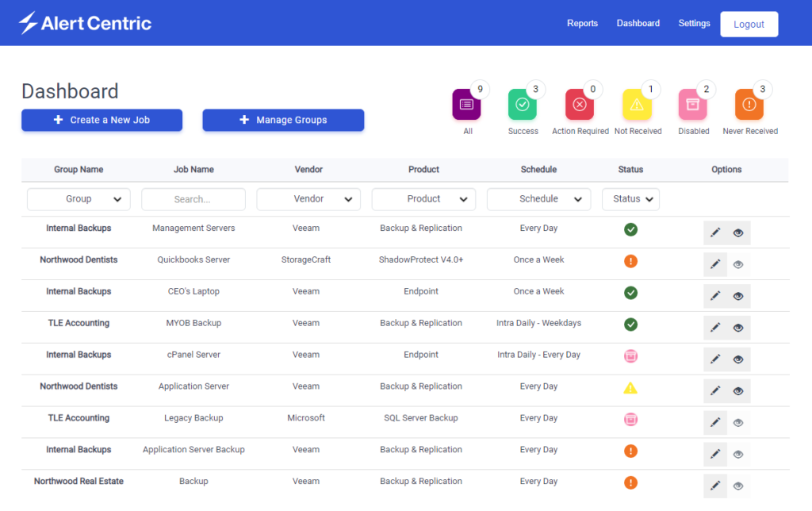This screenshot has height=511, width=812.
Task: Click the warning status icon for Application Server
Action: tap(630, 387)
